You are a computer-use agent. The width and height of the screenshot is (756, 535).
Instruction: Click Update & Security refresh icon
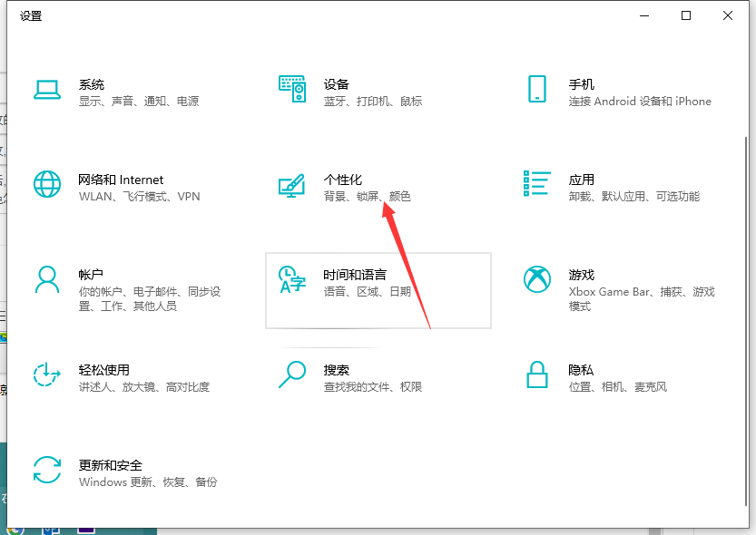47,470
